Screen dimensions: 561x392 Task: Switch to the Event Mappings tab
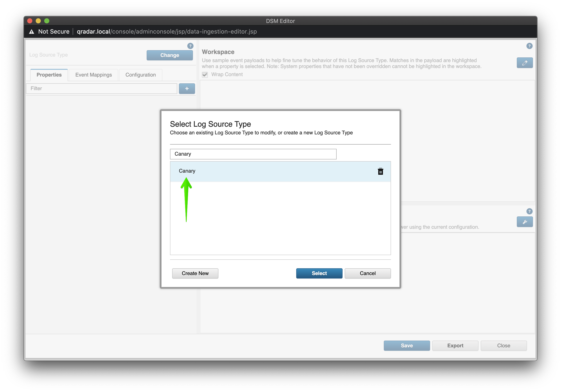(93, 75)
